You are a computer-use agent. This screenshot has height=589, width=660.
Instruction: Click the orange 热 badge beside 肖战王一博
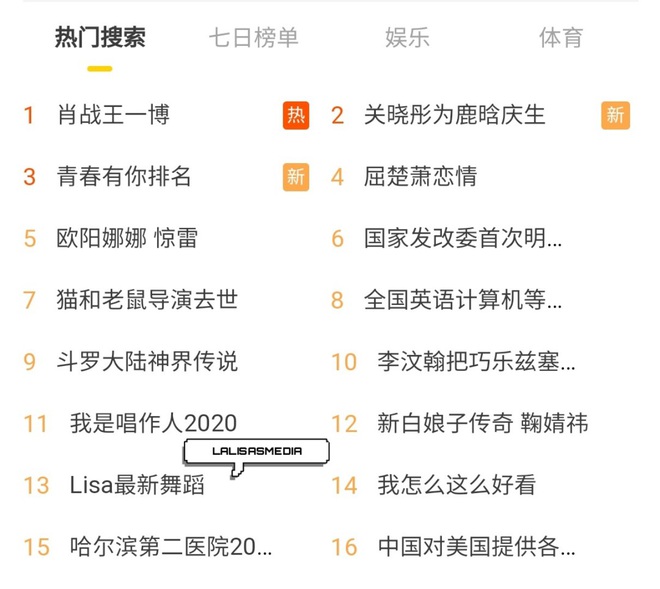tap(296, 115)
